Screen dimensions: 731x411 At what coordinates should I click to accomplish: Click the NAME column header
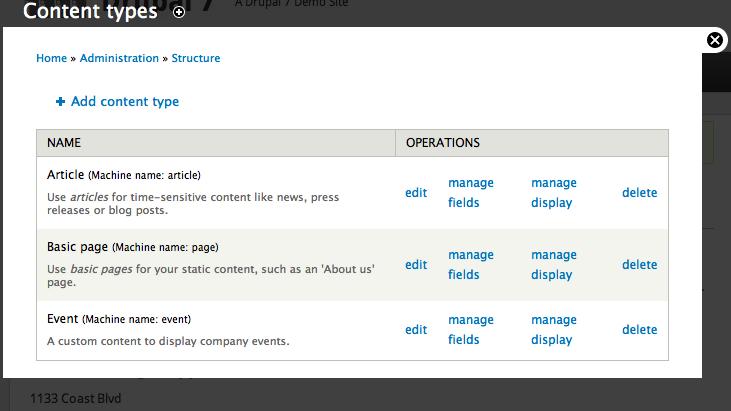pyautogui.click(x=64, y=143)
